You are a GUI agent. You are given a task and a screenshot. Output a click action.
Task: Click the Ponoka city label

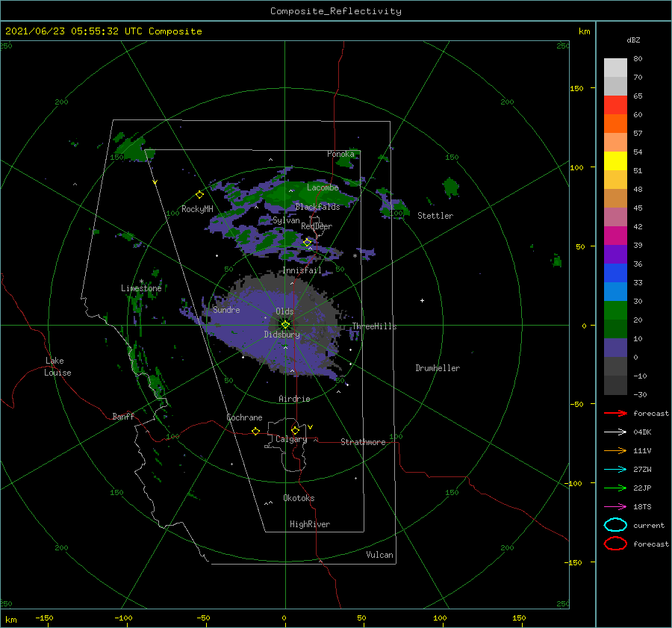[340, 154]
